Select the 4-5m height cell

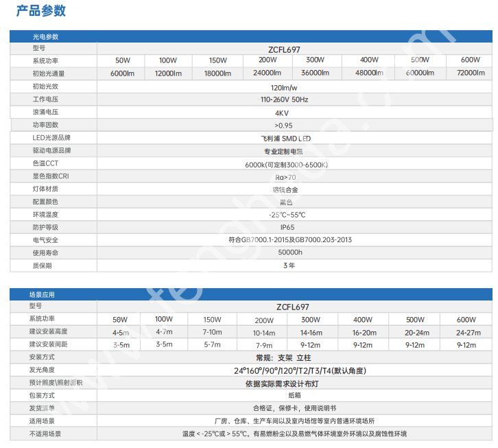121,333
